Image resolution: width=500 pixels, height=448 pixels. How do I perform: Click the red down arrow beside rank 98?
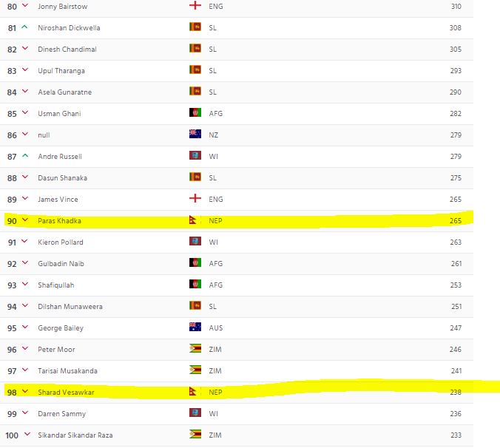pyautogui.click(x=24, y=392)
